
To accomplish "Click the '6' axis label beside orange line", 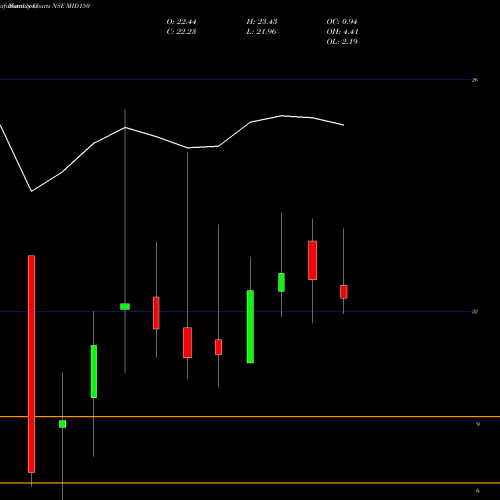I will tap(478, 491).
